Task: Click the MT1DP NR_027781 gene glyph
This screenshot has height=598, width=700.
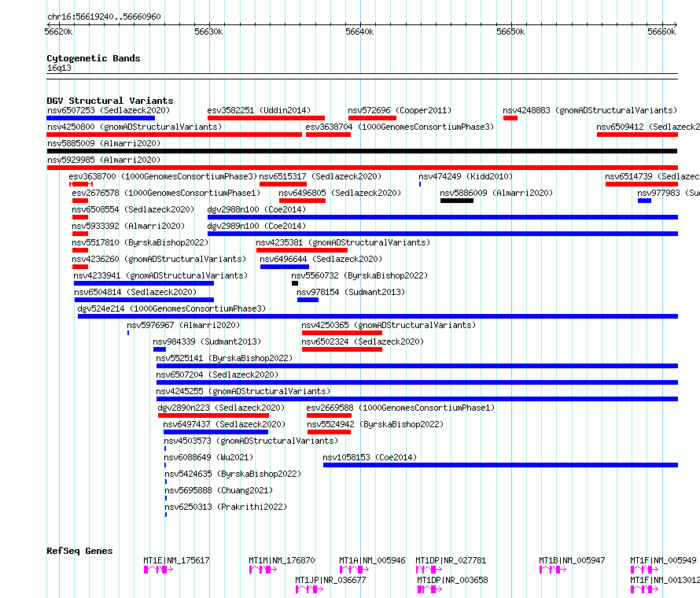Action: (429, 570)
